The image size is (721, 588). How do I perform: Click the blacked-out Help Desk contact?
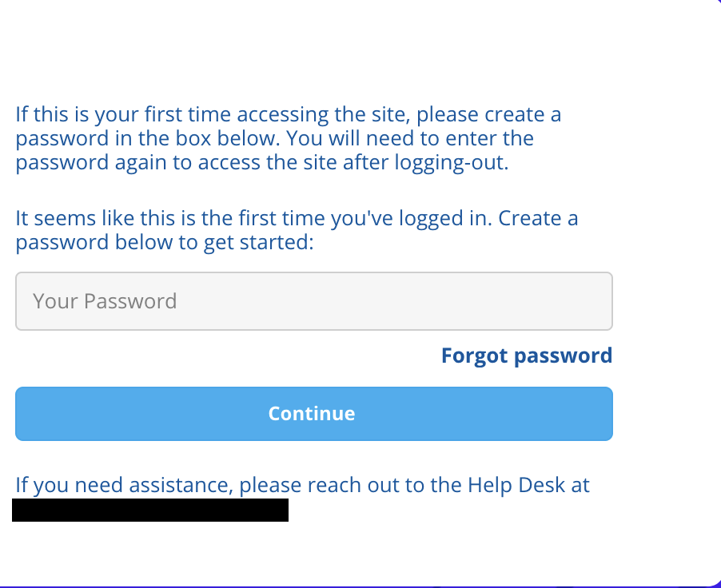[150, 510]
